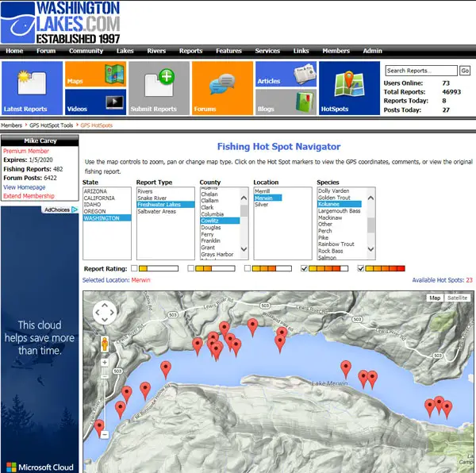Viewport: 476px width, 473px height.
Task: Click the Search Reports input field
Action: tap(421, 71)
